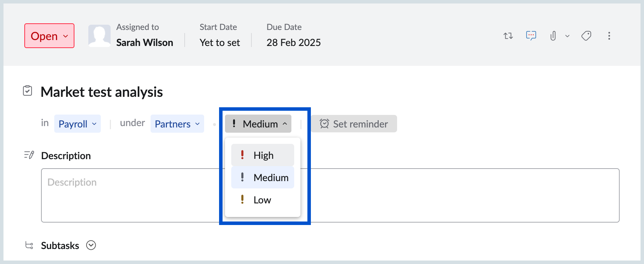Select Medium priority from the list
644x264 pixels.
tap(263, 177)
